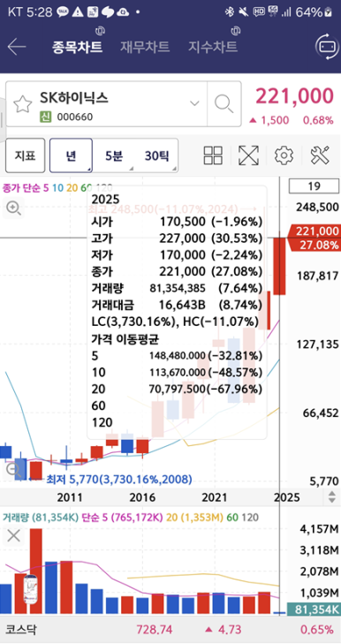341x644 pixels.
Task: Select the 30틱 period
Action: (156, 155)
